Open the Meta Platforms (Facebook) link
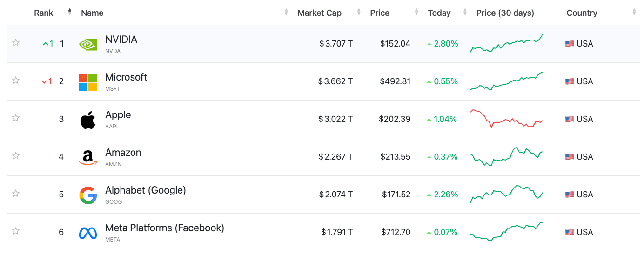 (165, 228)
